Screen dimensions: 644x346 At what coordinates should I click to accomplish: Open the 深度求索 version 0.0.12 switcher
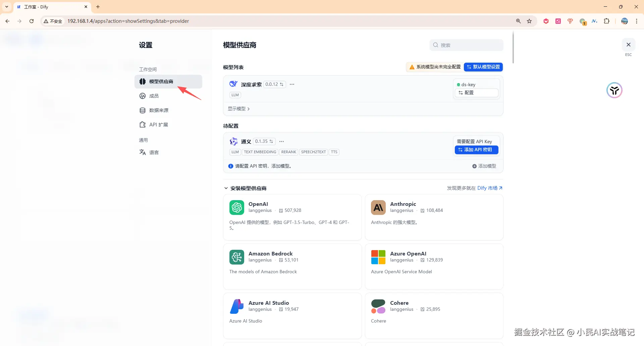click(274, 84)
